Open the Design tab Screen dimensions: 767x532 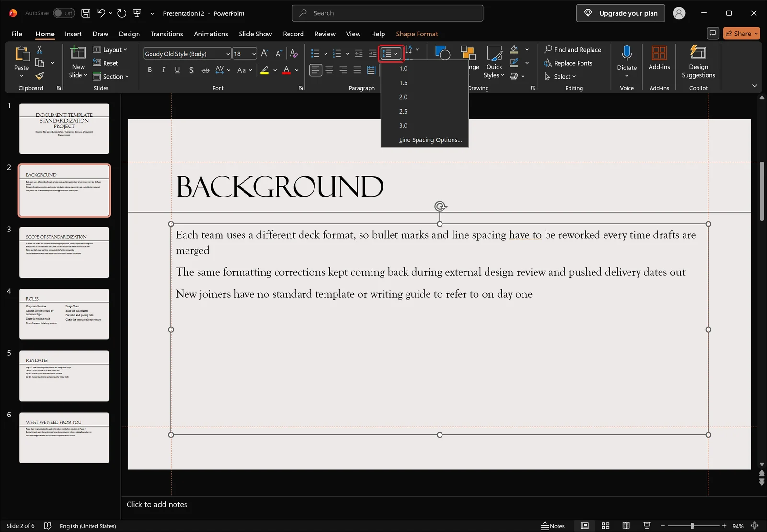coord(129,34)
